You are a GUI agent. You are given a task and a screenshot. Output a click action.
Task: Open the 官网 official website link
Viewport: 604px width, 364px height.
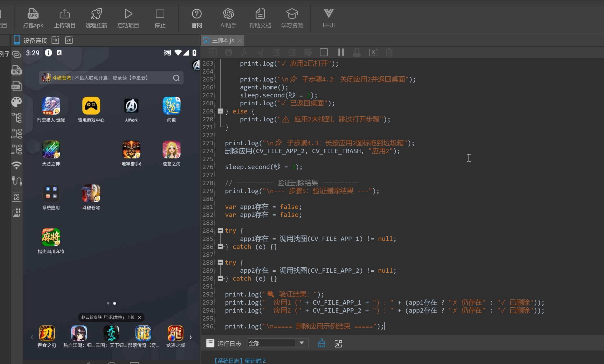(197, 18)
